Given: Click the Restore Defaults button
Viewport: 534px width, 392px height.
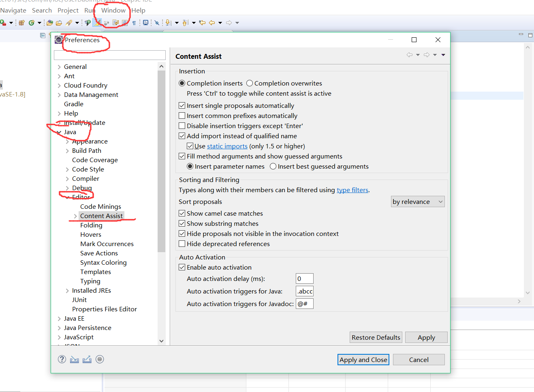Looking at the screenshot, I should coord(376,337).
